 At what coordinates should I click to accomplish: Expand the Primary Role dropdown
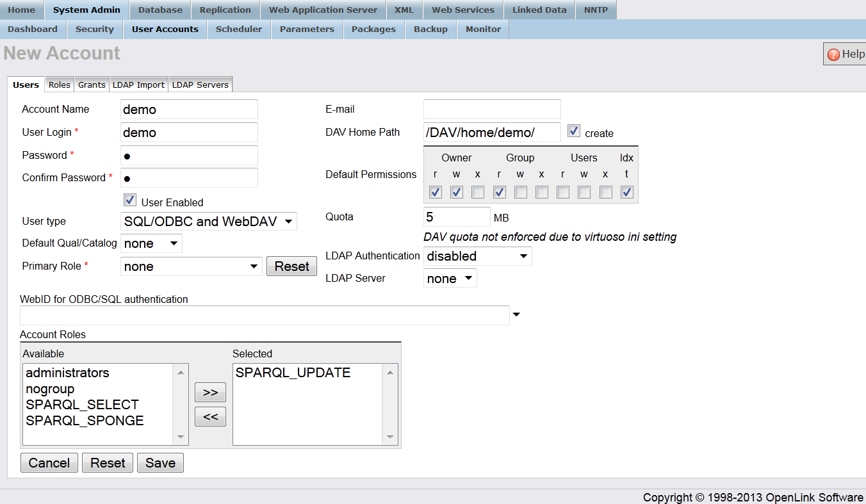click(x=192, y=266)
